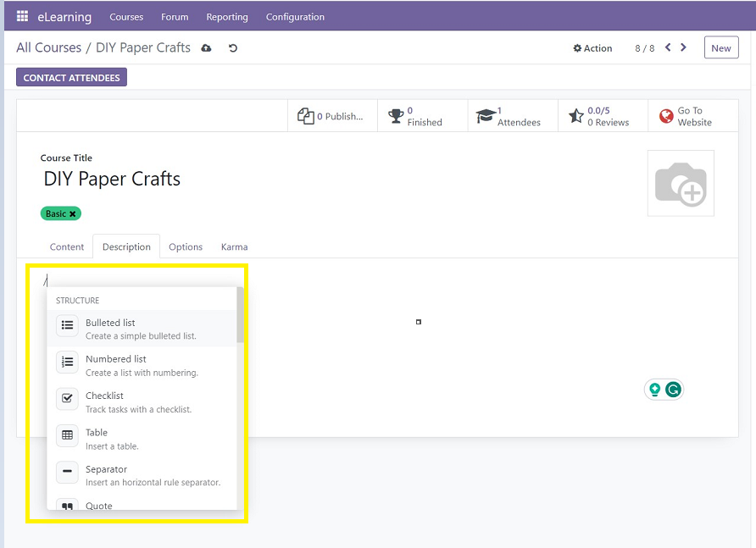This screenshot has height=548, width=756.
Task: Click 'Insert a table.' description
Action: [112, 446]
